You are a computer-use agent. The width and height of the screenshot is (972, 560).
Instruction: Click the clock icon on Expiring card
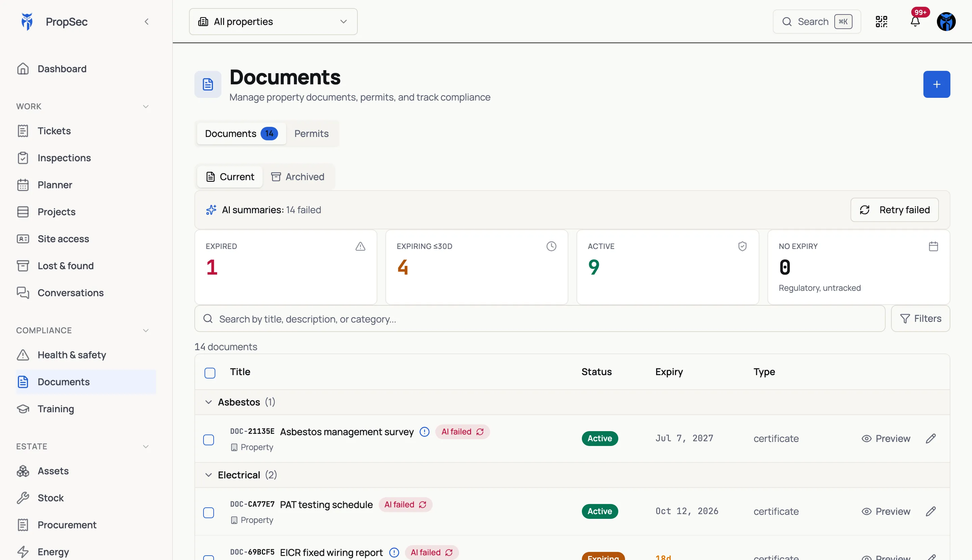(x=551, y=246)
